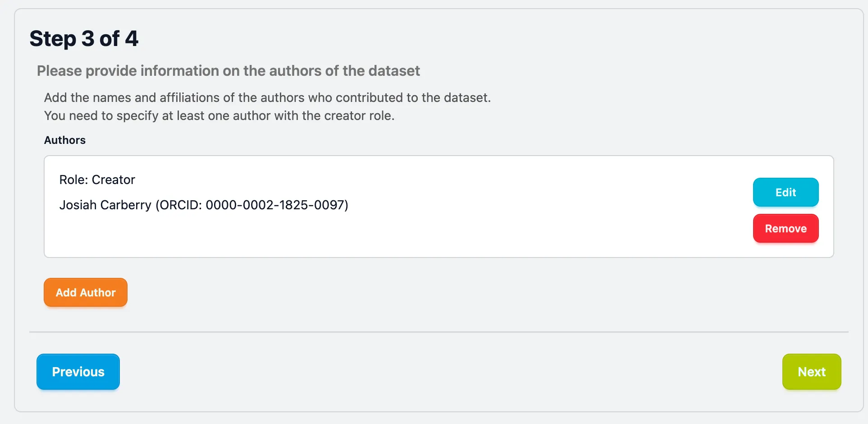This screenshot has width=868, height=424.
Task: Click the number 4 in the step heading
Action: click(132, 39)
